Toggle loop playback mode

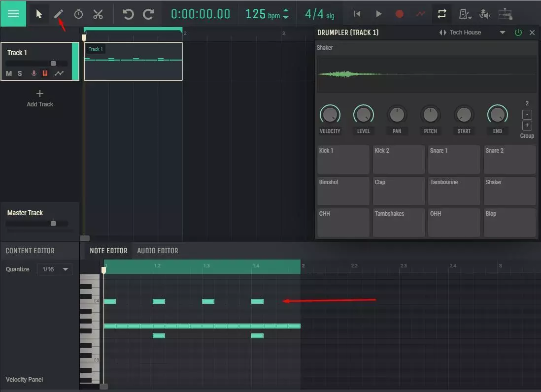point(441,14)
